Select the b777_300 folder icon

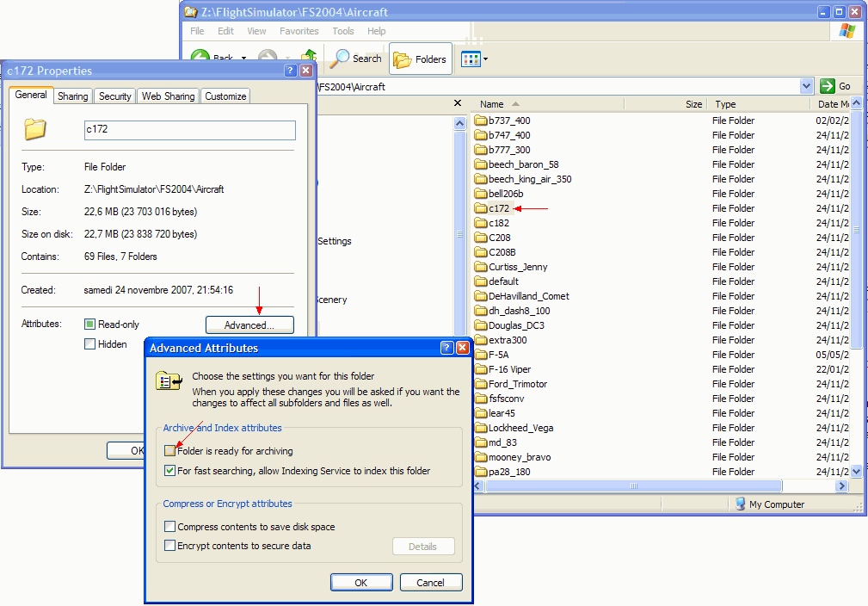tap(481, 150)
